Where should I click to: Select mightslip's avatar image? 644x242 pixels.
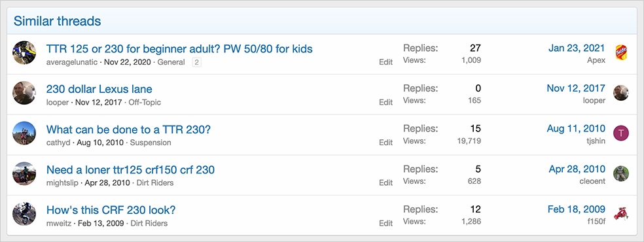(24, 173)
